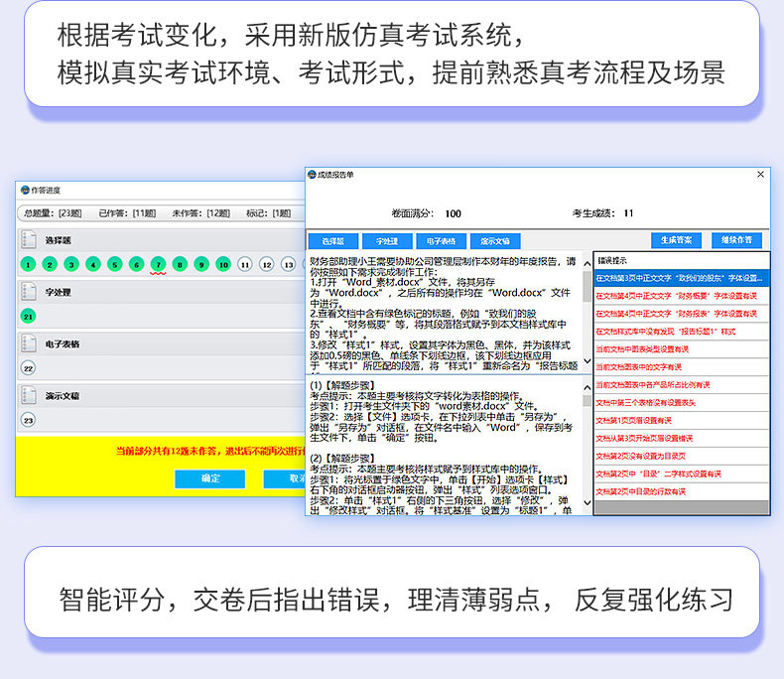Select question 3 circle in 选择题
The image size is (784, 679).
tap(71, 264)
